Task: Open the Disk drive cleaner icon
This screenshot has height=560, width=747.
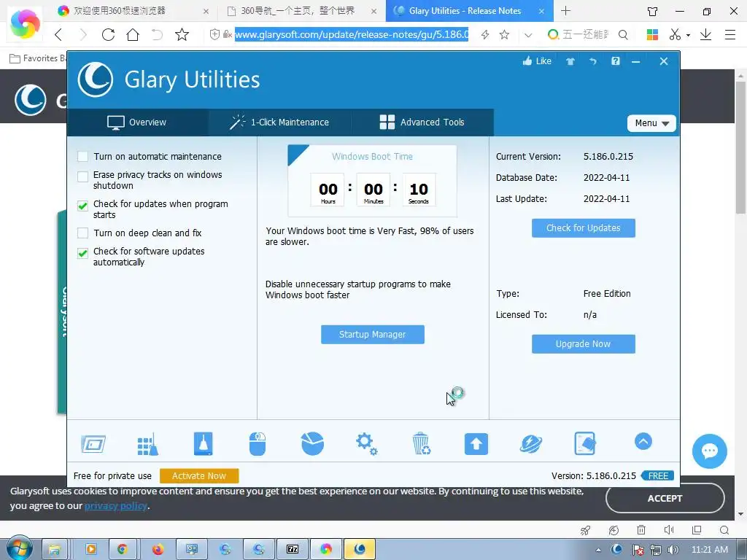Action: pos(204,444)
